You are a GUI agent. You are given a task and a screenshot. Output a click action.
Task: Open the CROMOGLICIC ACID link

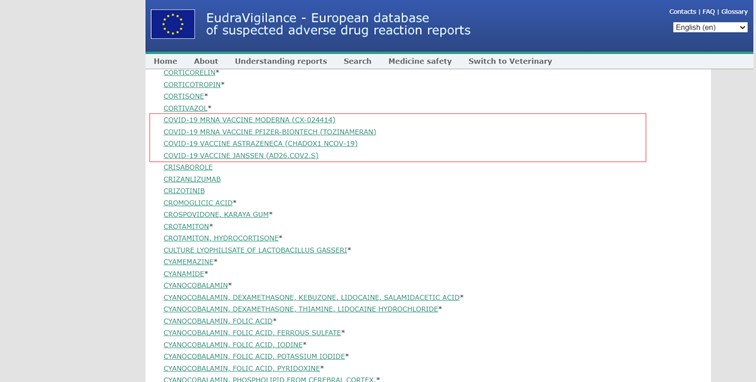tap(198, 203)
